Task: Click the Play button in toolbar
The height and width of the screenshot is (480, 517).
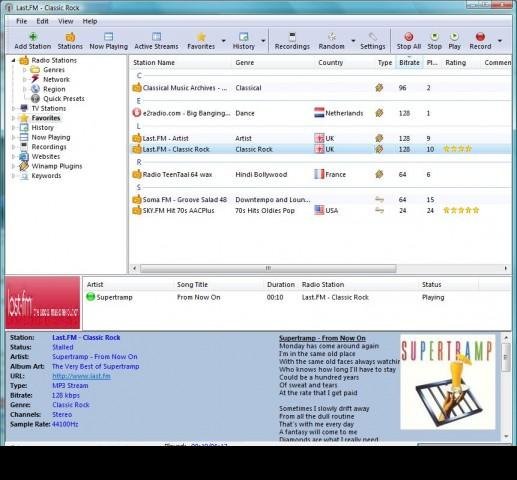Action: coord(454,41)
